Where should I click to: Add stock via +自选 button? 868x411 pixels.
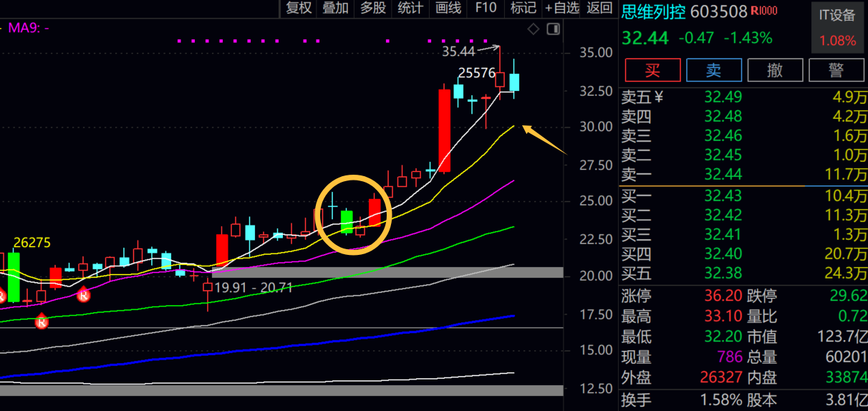pos(561,8)
